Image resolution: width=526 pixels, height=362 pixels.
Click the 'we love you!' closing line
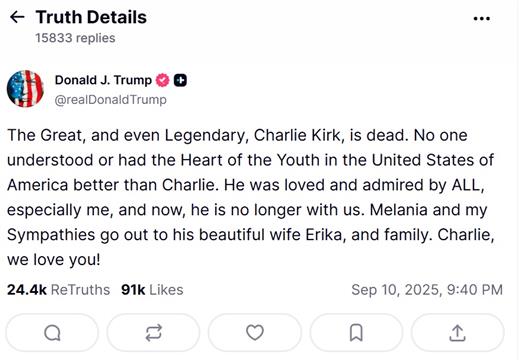click(x=54, y=259)
